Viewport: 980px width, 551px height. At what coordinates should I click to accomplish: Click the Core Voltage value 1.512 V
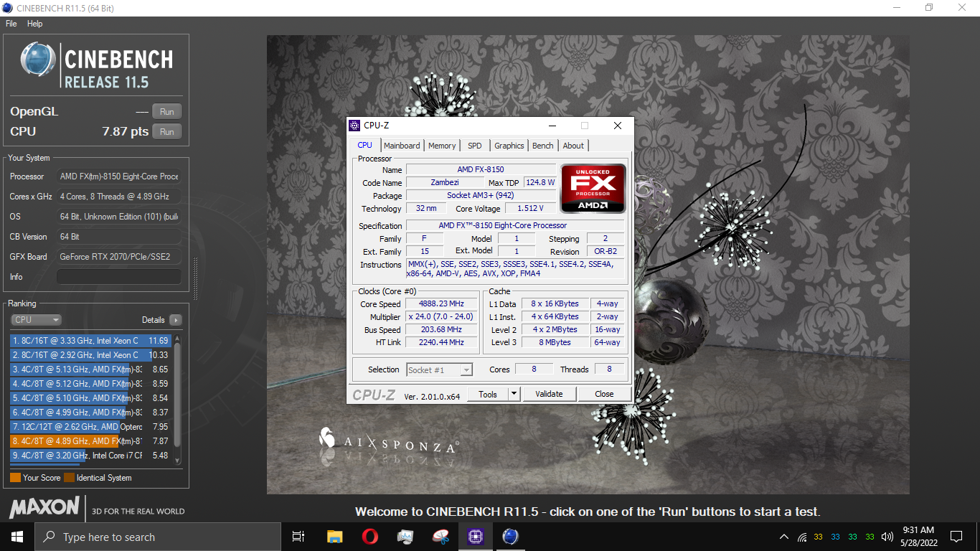[x=529, y=209]
